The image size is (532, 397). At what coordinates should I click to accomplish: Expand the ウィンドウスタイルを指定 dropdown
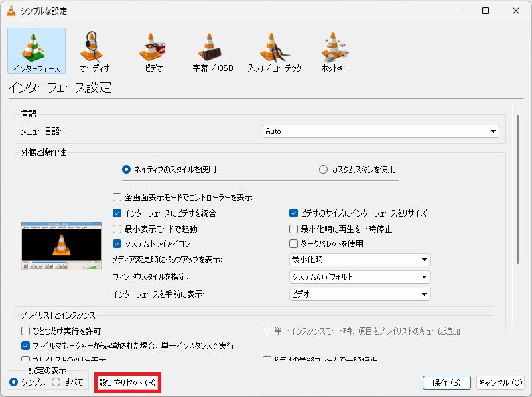coord(360,277)
